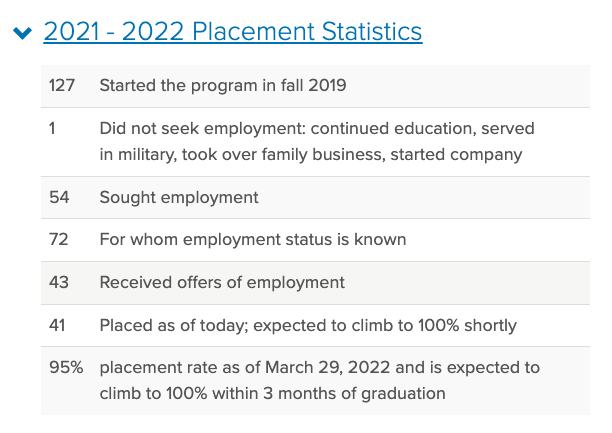Select the number 72 cell
The image size is (612, 433).
point(58,240)
